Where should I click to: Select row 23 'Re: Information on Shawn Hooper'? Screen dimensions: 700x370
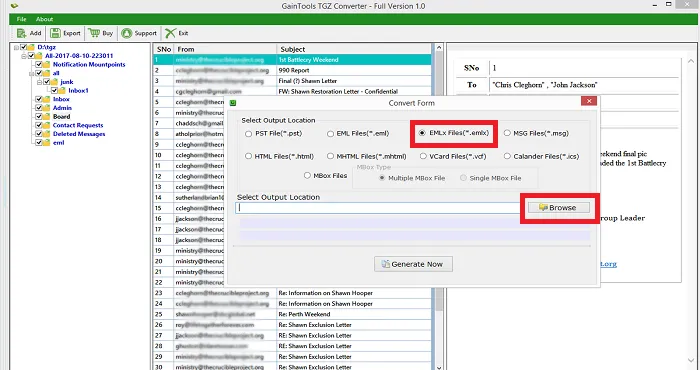pyautogui.click(x=292, y=293)
